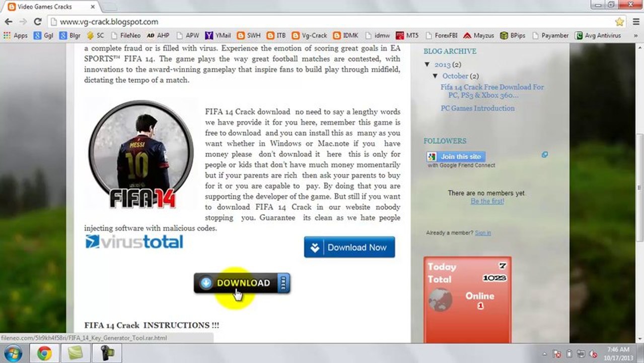Screen dimensions: 644x363
Task: Open the October archive link
Action: pos(455,76)
